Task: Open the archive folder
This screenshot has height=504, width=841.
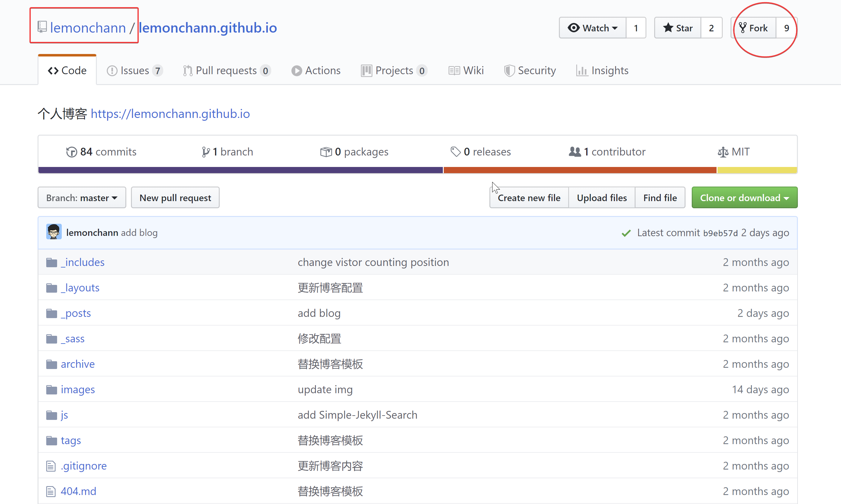Action: click(x=78, y=364)
